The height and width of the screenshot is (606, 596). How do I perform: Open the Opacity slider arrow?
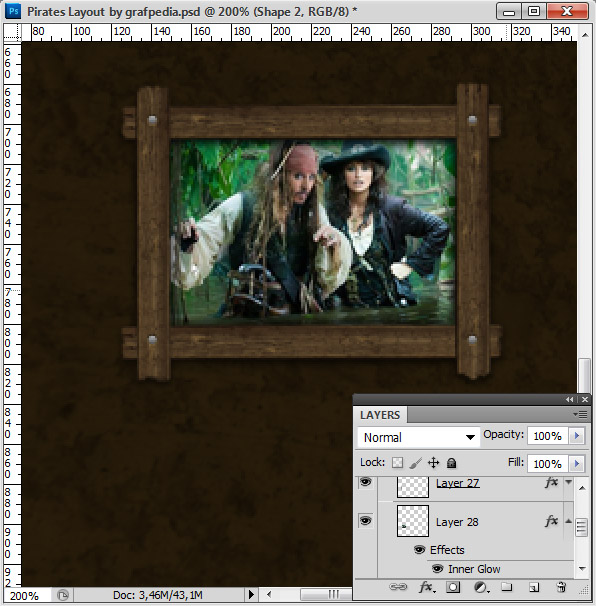577,436
